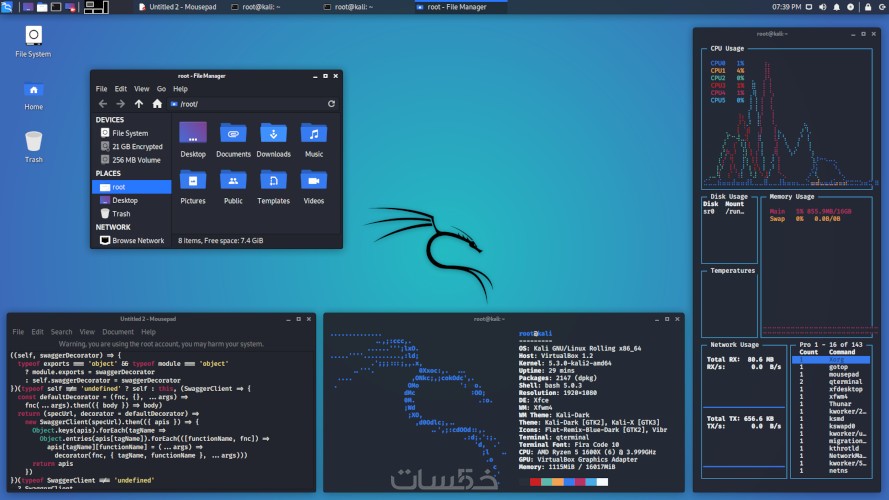Select the Thunar process row in gotop
This screenshot has width=889, height=500.
point(831,404)
